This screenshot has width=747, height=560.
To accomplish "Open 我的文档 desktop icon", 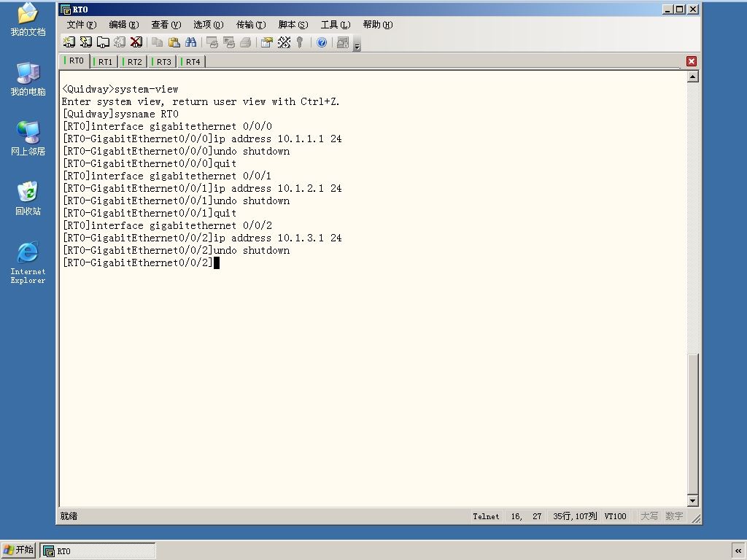I will pos(28,20).
